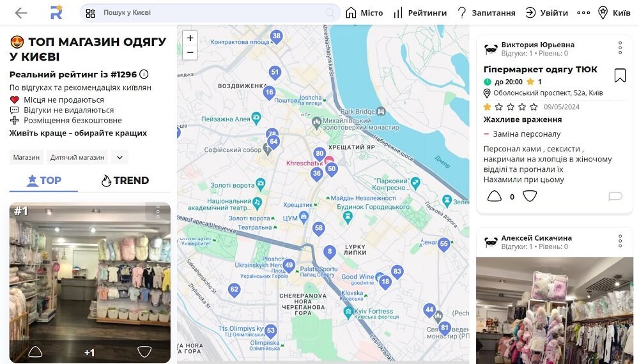Go back with the arrow icon

click(x=21, y=13)
